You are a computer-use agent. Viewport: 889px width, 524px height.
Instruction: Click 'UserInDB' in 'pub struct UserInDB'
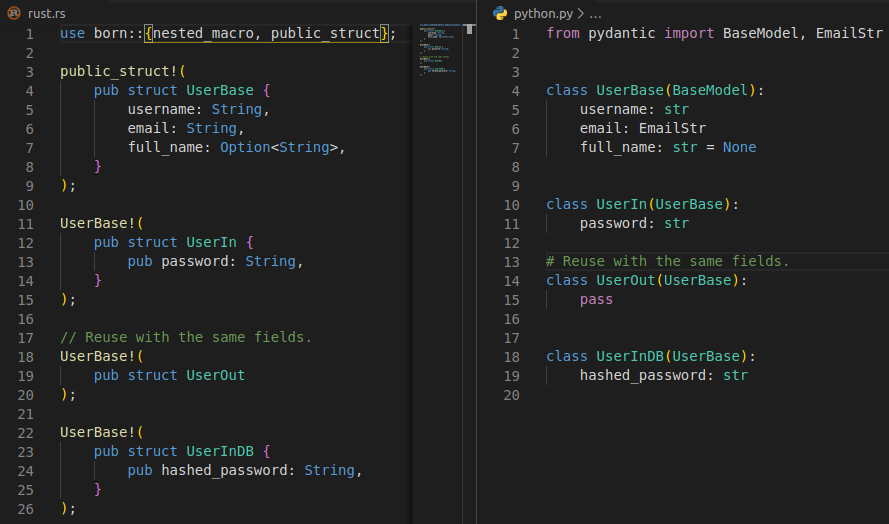pos(220,451)
